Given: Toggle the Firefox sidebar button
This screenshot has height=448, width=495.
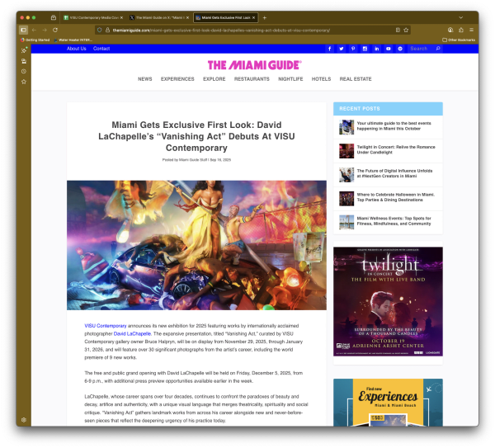Looking at the screenshot, I should point(23,30).
